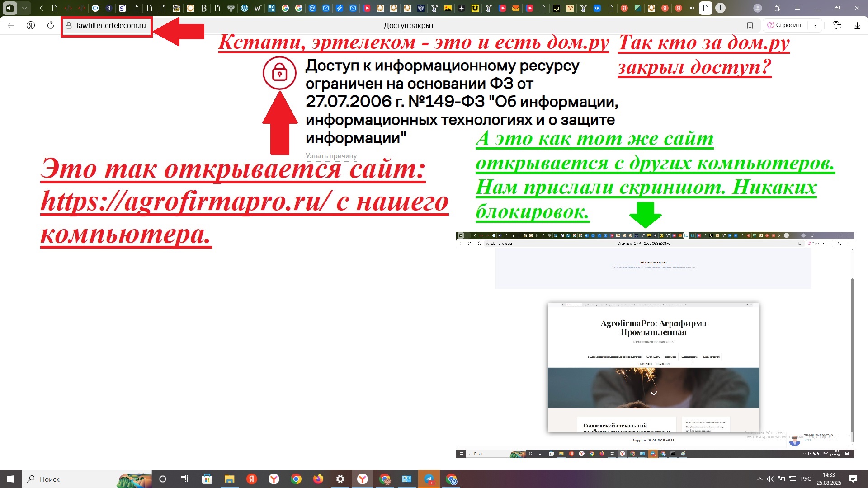Switch the РУС input language indicator

[x=806, y=479]
